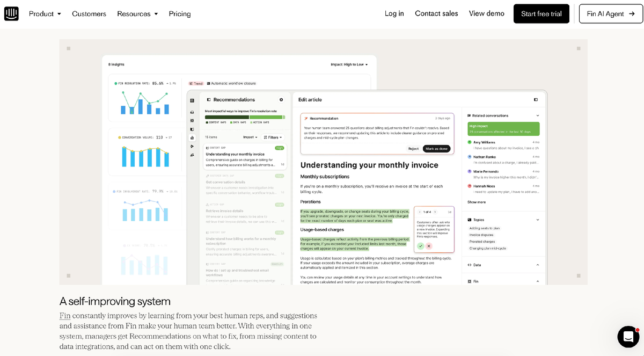Screen dimensions: 644x356
Task: Expand the Fin section
Action: pyautogui.click(x=538, y=281)
